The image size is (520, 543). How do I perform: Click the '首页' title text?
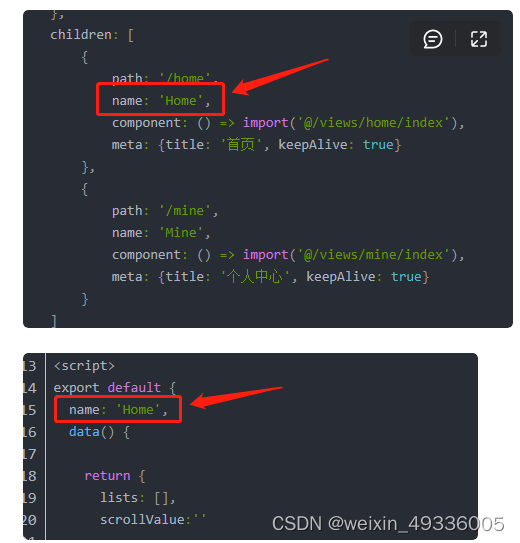[x=241, y=145]
